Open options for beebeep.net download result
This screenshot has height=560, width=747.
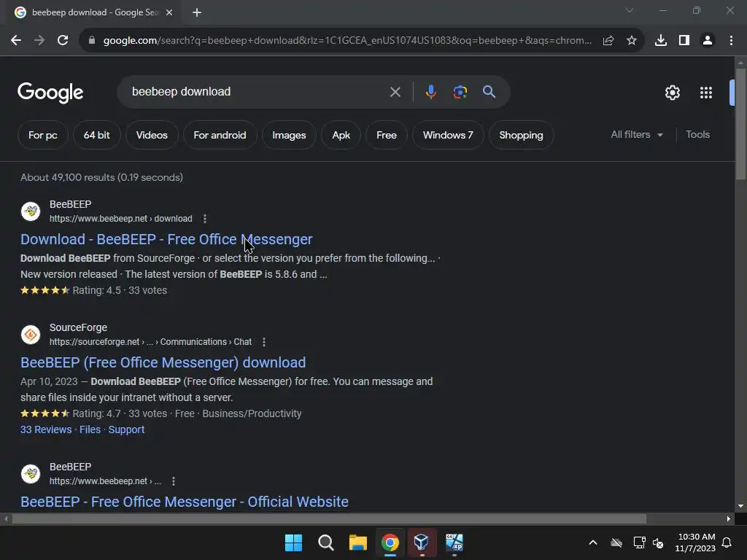click(x=205, y=219)
